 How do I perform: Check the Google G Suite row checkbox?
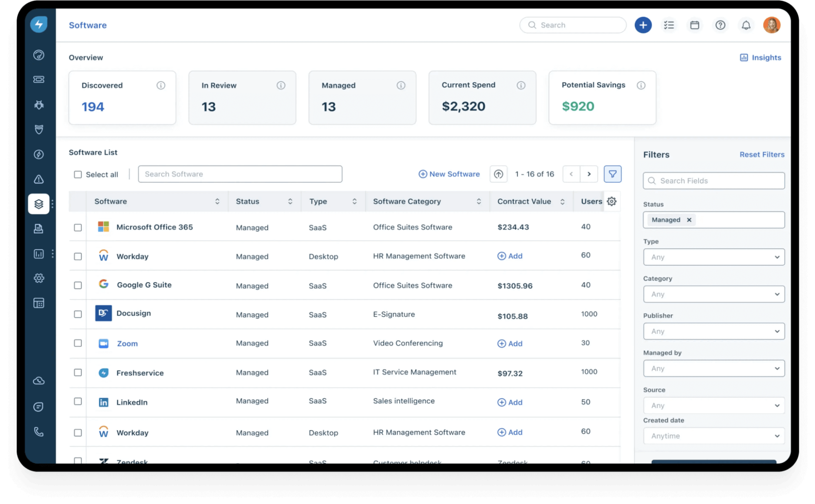coord(77,285)
